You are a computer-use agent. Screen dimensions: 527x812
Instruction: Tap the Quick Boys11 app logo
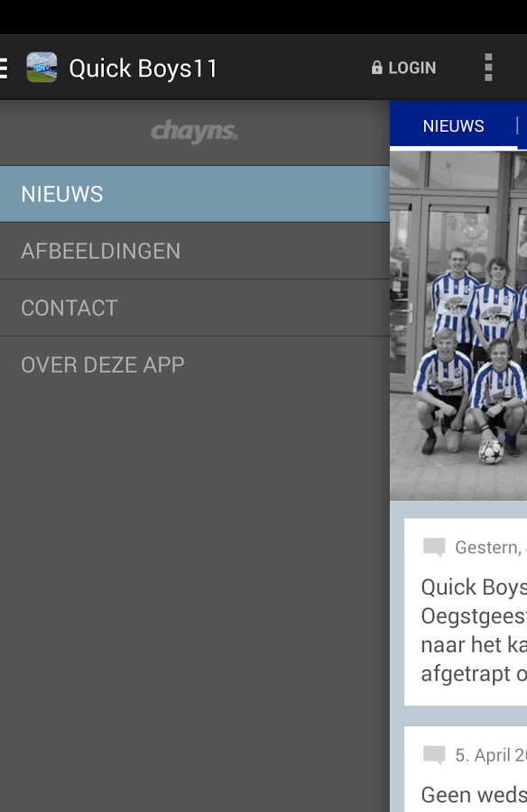42,68
